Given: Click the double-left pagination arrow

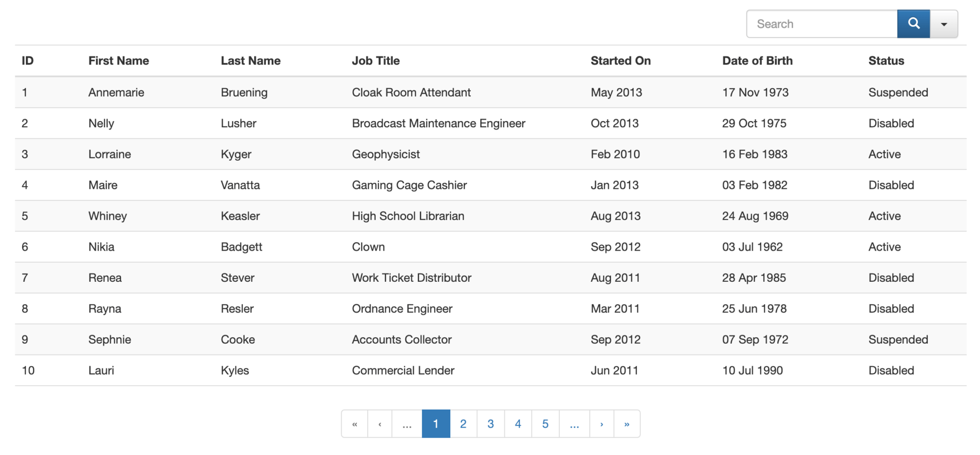Looking at the screenshot, I should [x=354, y=423].
